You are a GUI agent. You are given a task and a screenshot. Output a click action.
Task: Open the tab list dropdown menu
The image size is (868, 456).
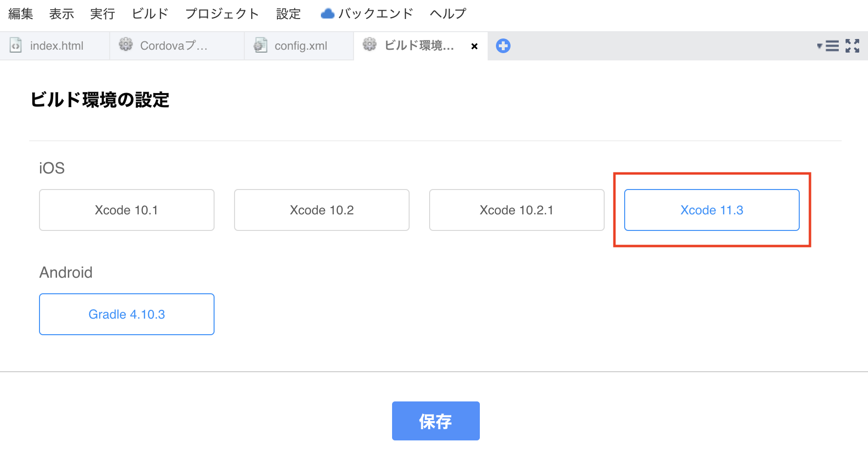coord(828,46)
